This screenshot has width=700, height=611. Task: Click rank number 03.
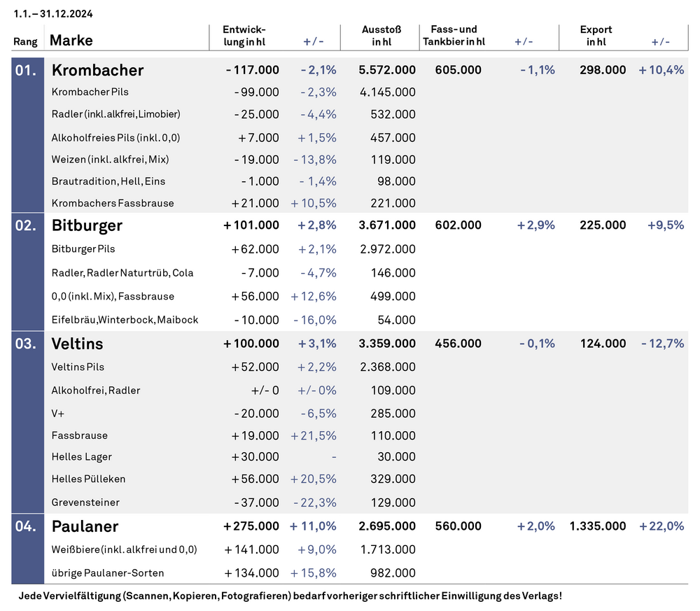[26, 344]
